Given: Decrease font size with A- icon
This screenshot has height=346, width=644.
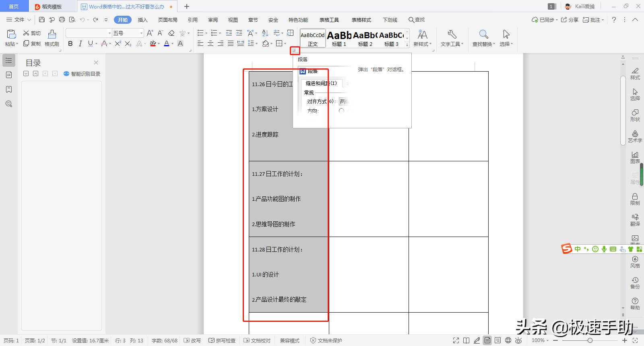Looking at the screenshot, I should click(160, 33).
